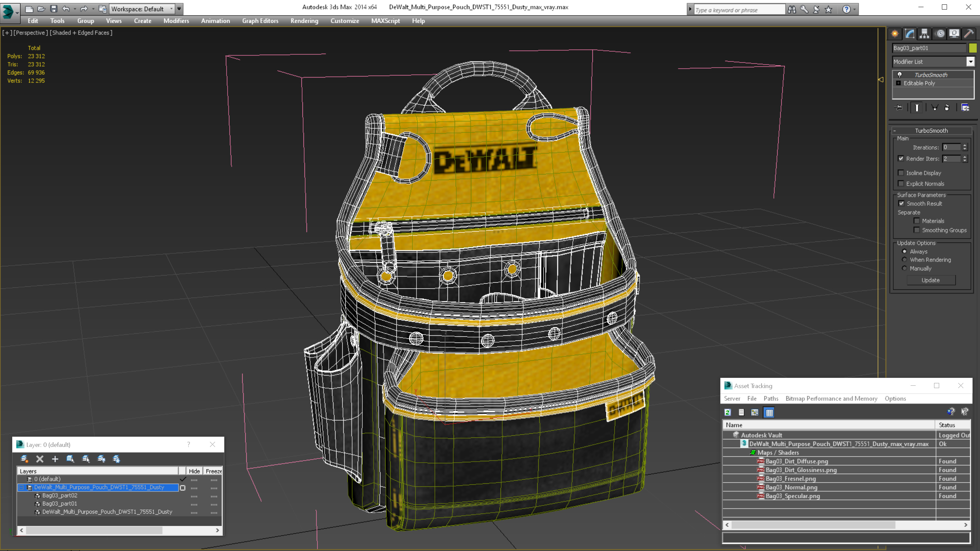Viewport: 980px width, 551px height.
Task: Click the Iterations spinner field
Action: 951,147
